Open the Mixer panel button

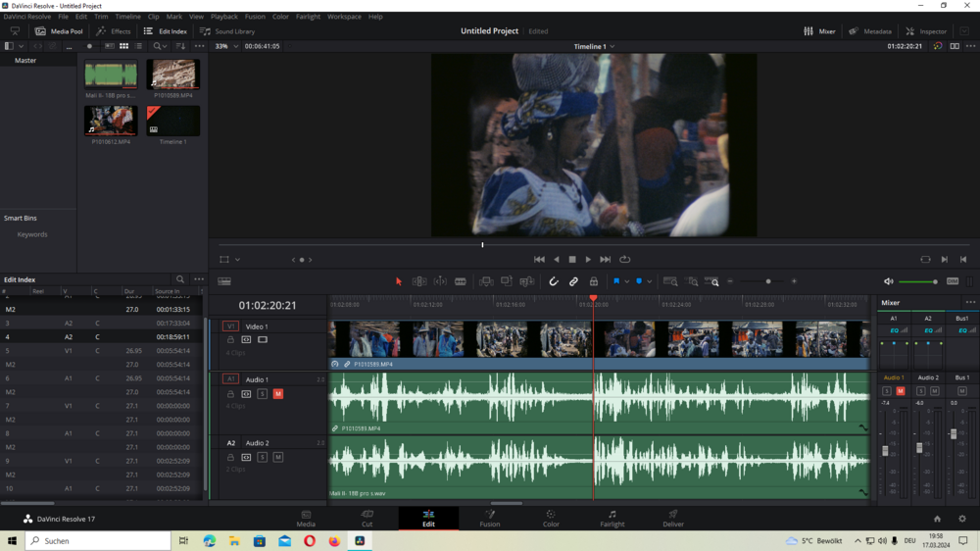tap(819, 31)
